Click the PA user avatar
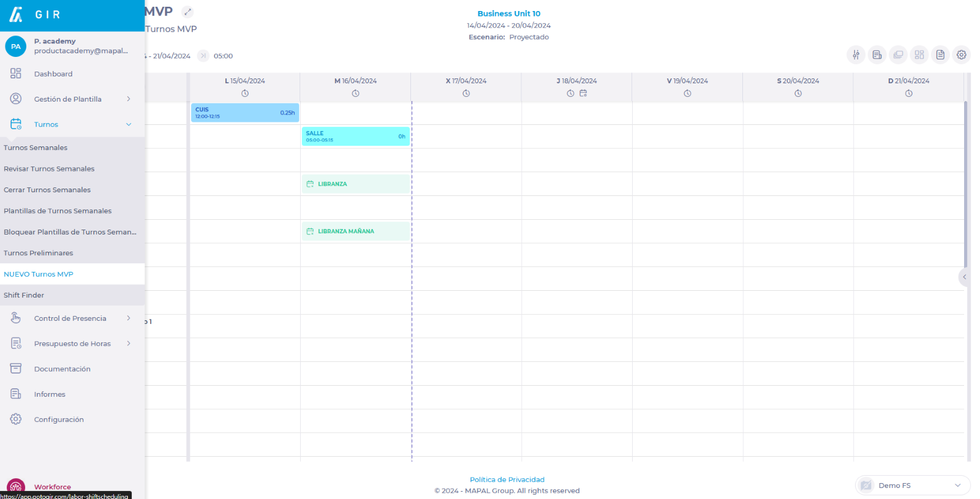Image resolution: width=980 pixels, height=499 pixels. [16, 47]
